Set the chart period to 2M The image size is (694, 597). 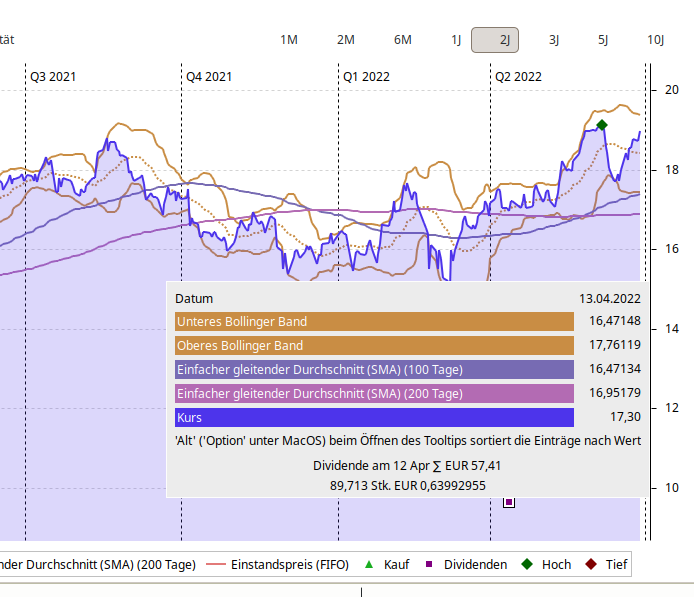tap(346, 40)
